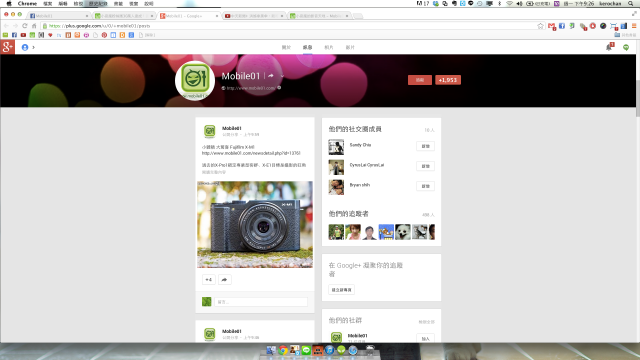Switch to the YouTube browser tab
Viewport: 640px width, 360px height.
pyautogui.click(x=253, y=16)
